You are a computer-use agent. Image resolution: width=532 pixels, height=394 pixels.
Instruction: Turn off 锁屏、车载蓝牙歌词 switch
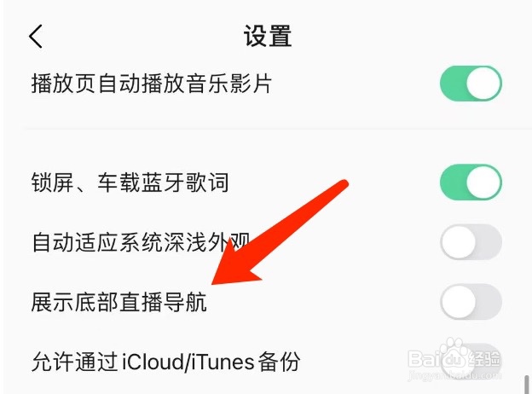(x=471, y=182)
